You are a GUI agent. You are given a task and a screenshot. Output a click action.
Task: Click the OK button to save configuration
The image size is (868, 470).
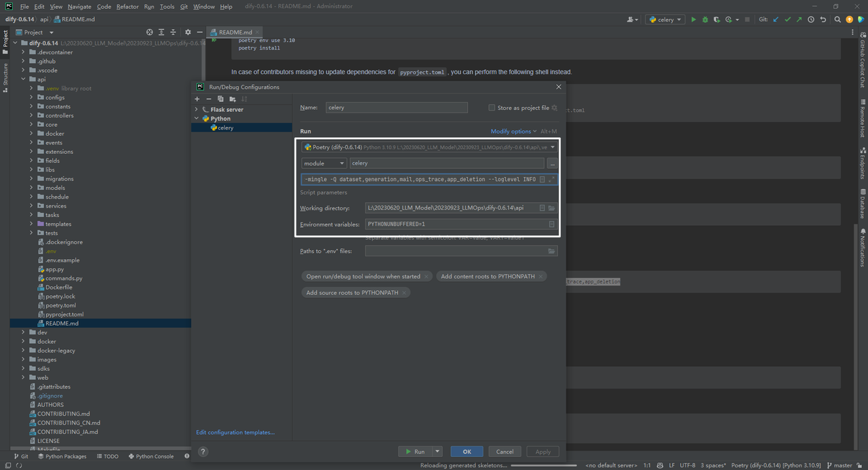click(x=467, y=451)
